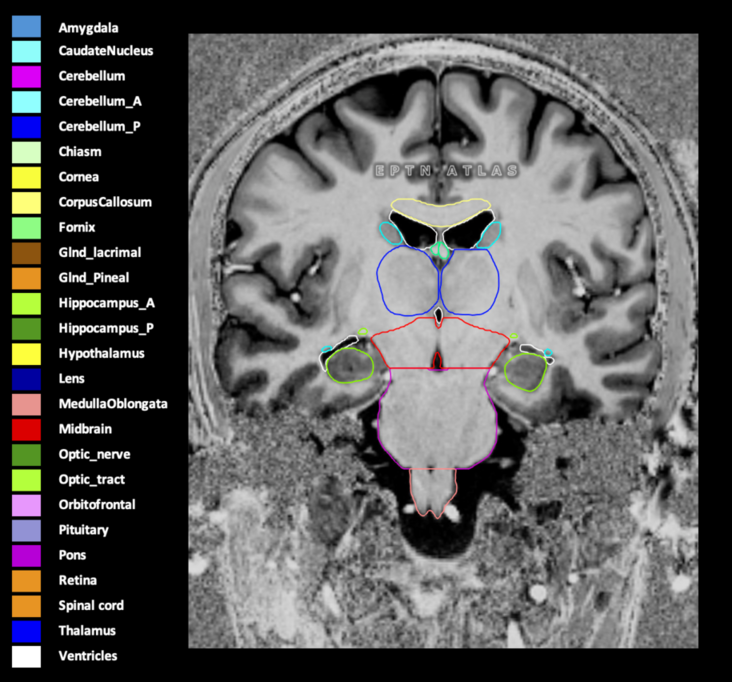Click the Hippocampus_A color swatch
732x682 pixels.
coord(26,303)
